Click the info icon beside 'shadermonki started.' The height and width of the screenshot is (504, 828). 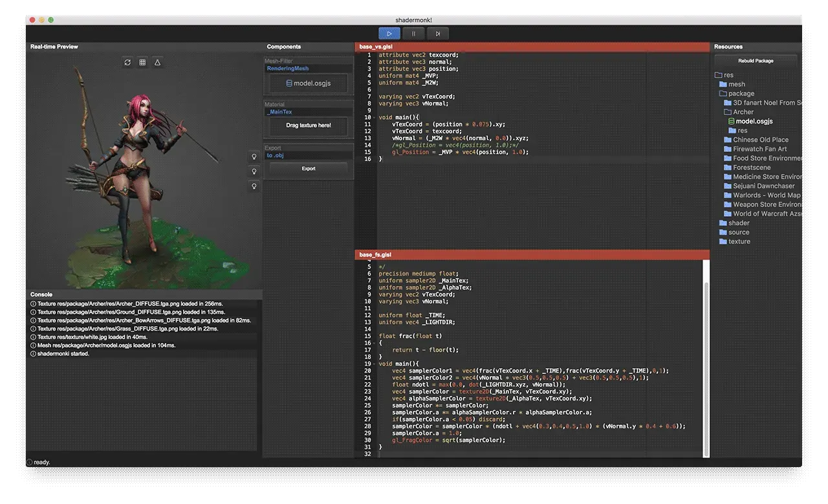(x=33, y=354)
